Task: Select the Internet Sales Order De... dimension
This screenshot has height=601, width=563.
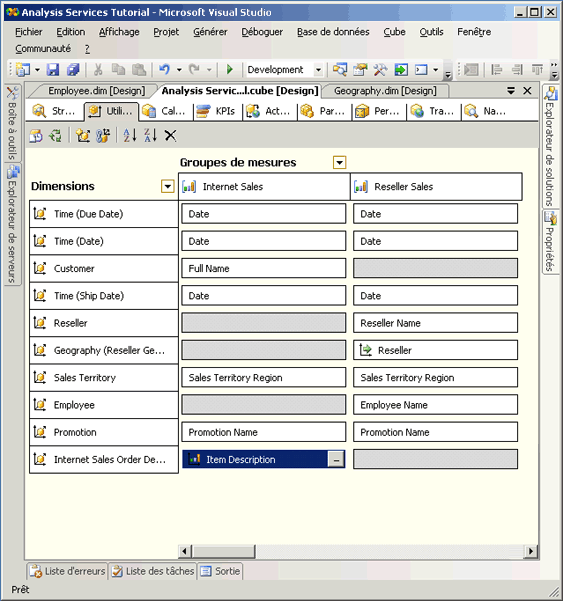Action: click(x=104, y=459)
